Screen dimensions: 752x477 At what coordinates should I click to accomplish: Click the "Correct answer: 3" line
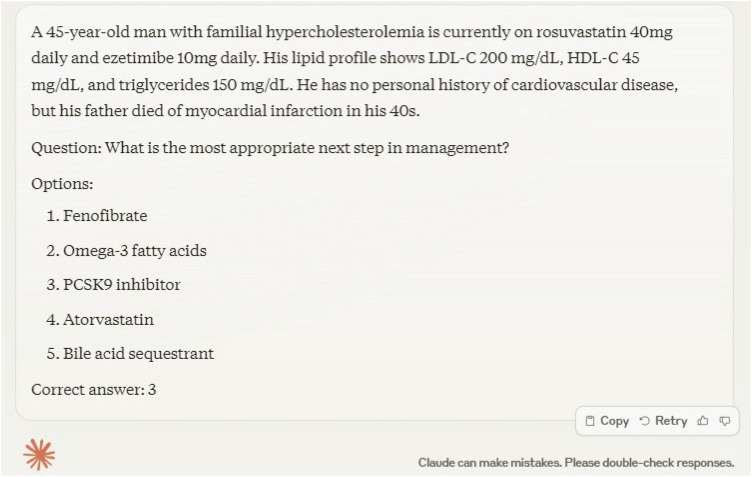pyautogui.click(x=94, y=389)
